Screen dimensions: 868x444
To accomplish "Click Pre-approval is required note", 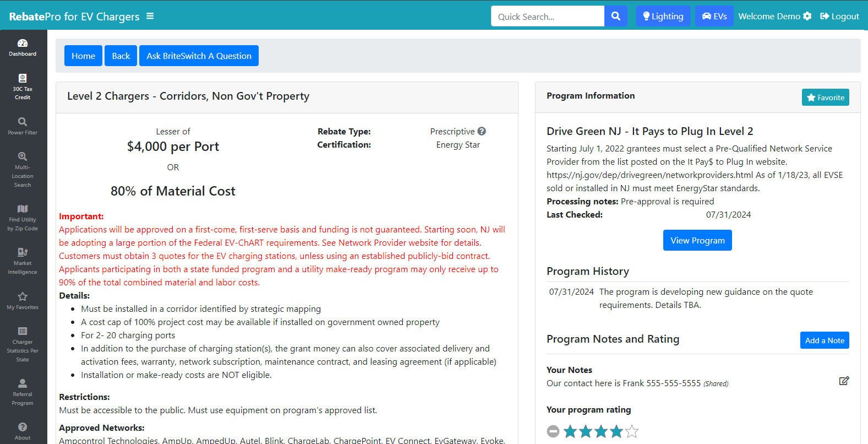I will (x=668, y=202).
